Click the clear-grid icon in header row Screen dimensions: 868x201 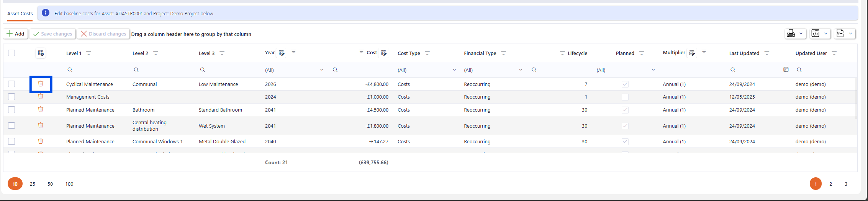click(x=41, y=53)
